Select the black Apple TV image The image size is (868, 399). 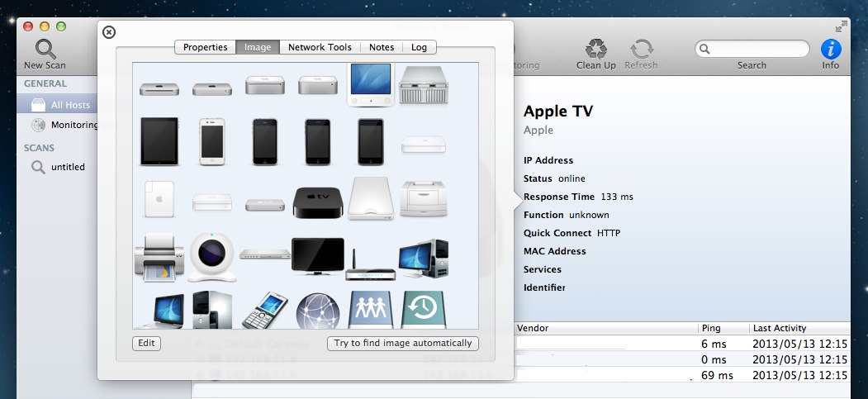pos(318,202)
